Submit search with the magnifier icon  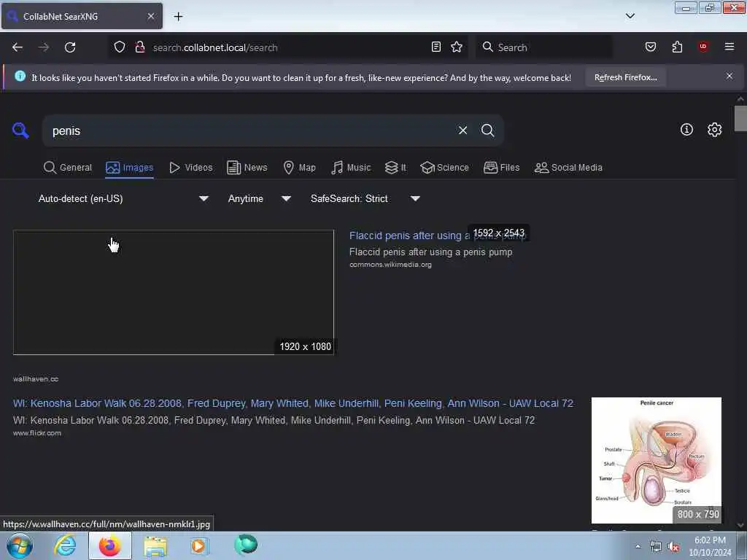tap(487, 130)
